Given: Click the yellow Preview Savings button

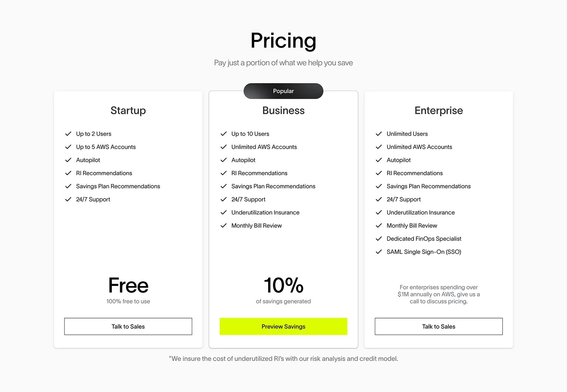Looking at the screenshot, I should tap(283, 326).
